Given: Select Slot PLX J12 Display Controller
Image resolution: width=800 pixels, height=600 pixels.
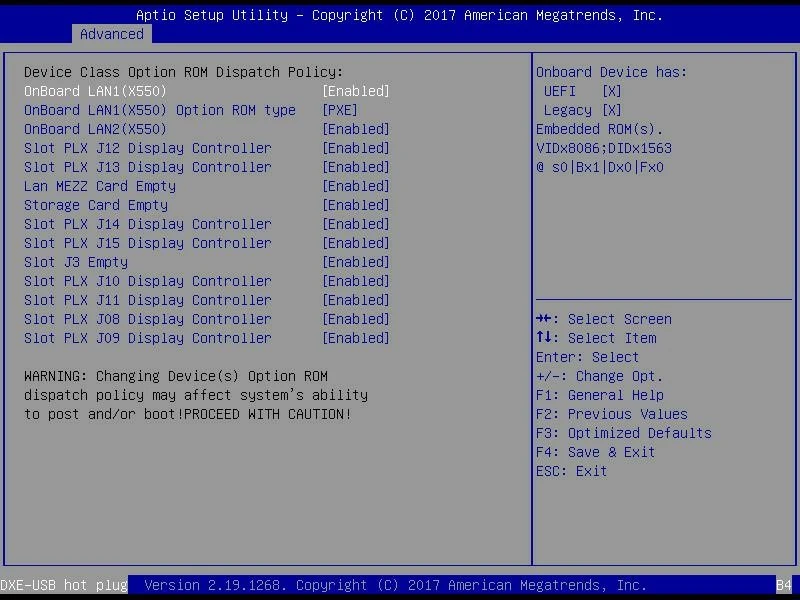Looking at the screenshot, I should coord(147,148).
